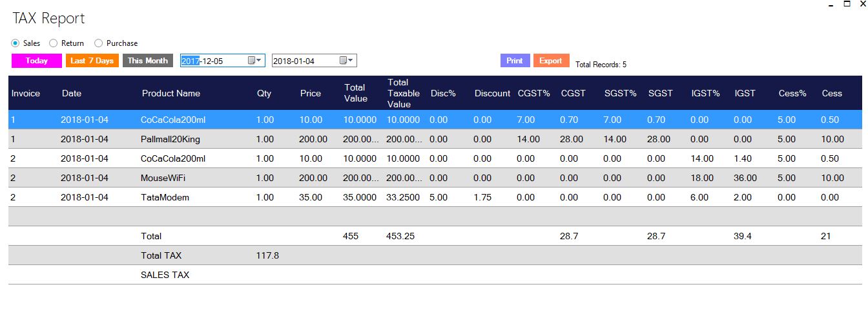Image resolution: width=868 pixels, height=311 pixels.
Task: Select the TataModem product row
Action: tap(165, 197)
